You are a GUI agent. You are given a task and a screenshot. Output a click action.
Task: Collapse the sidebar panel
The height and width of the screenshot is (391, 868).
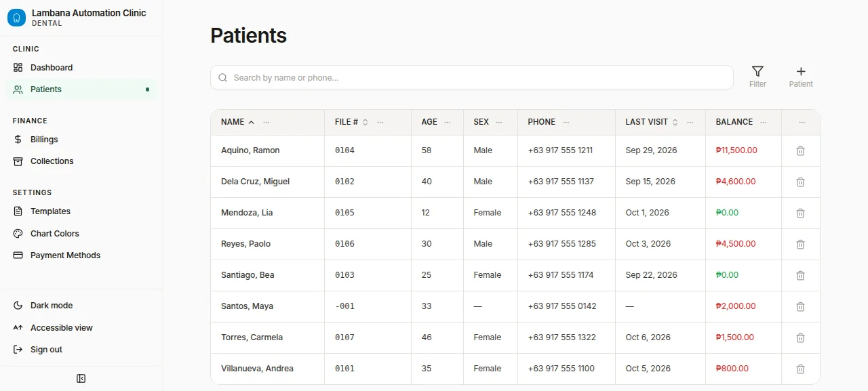[x=81, y=379]
